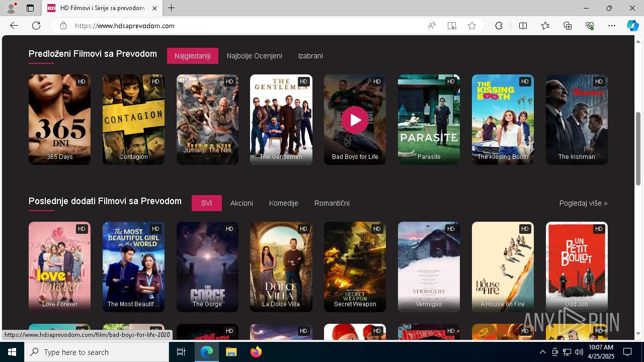This screenshot has width=644, height=362.
Task: Open Collections icon in toolbar
Action: [x=568, y=26]
